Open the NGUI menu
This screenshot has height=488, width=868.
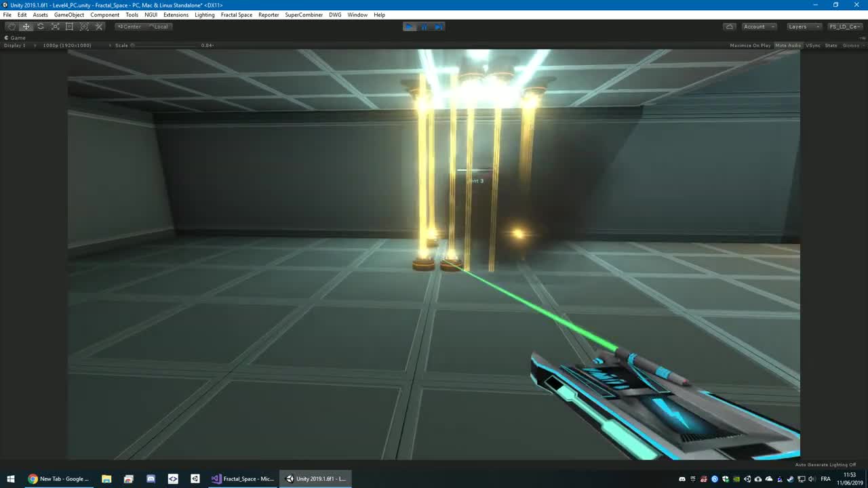point(151,15)
